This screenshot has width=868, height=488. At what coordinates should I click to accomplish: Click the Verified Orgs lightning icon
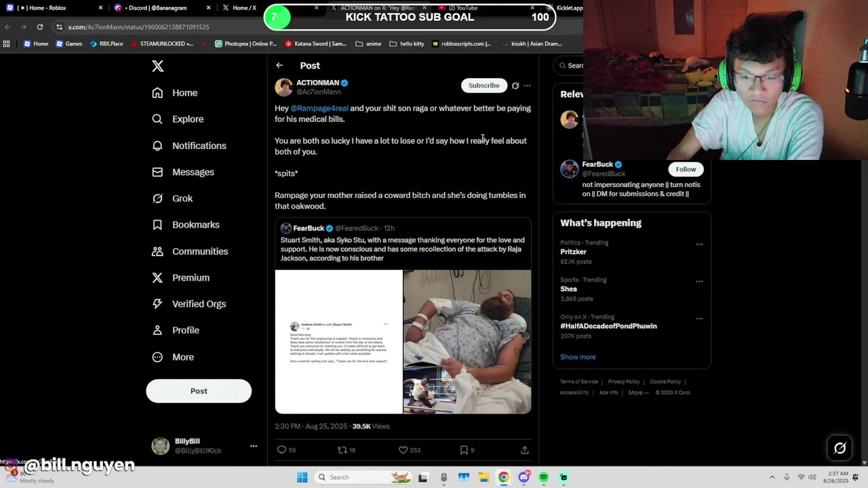[157, 304]
